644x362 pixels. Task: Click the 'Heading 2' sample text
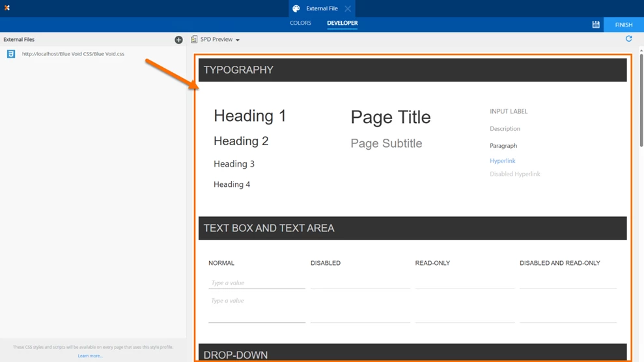coord(241,141)
